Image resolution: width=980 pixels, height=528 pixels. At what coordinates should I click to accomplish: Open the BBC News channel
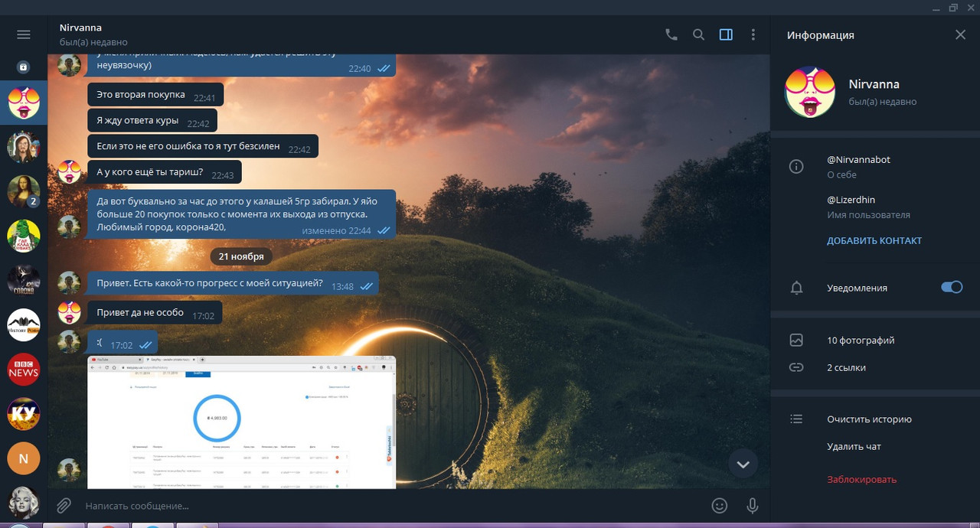(24, 370)
